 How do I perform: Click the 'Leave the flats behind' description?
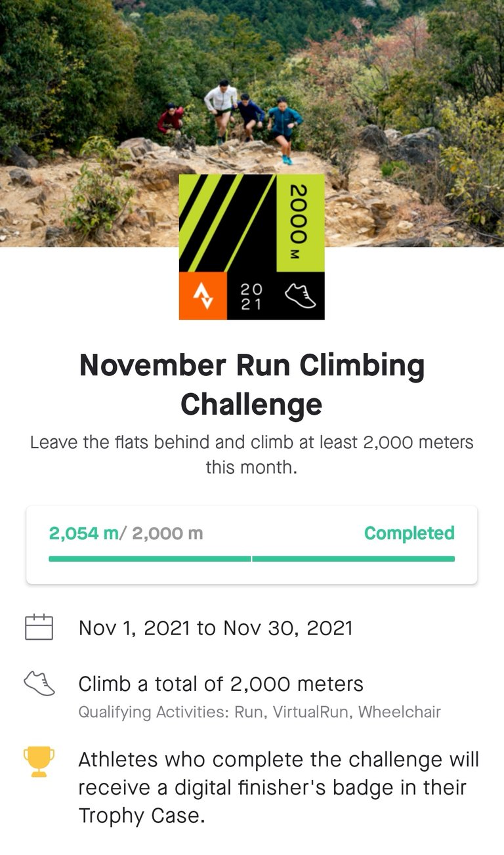[251, 454]
